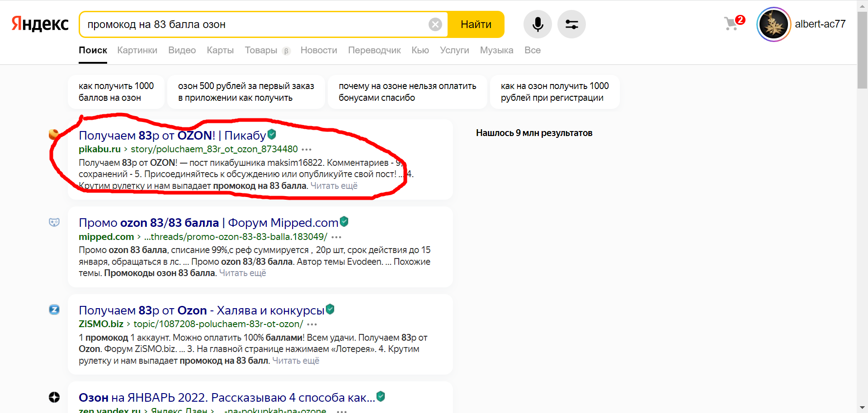Open the Товары tab
This screenshot has height=413, width=868.
tap(261, 50)
